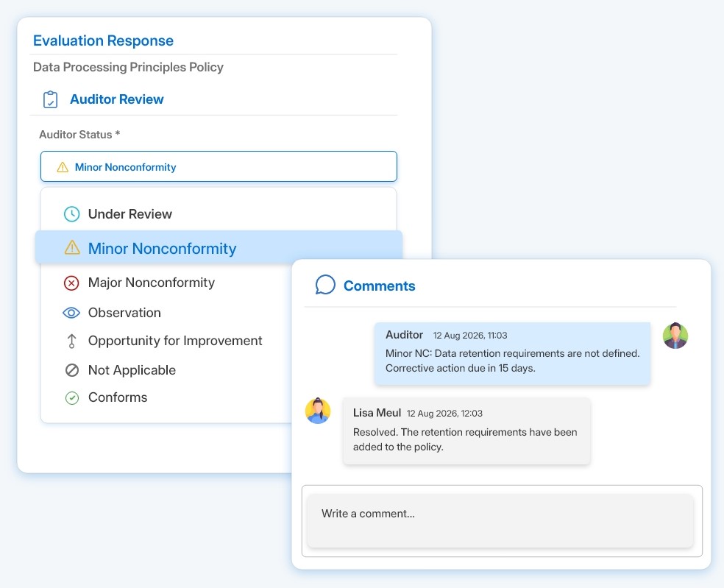
Task: Click the 12 Aug 2026, 11:03 timestamp
Action: [470, 336]
